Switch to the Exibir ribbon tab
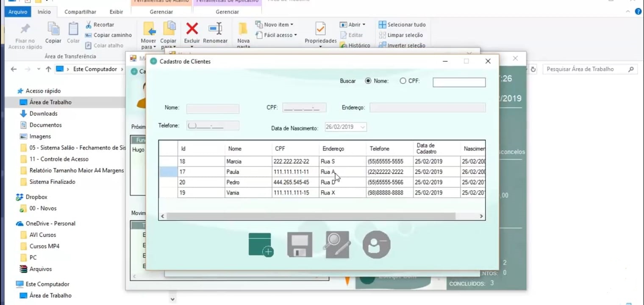 117,12
